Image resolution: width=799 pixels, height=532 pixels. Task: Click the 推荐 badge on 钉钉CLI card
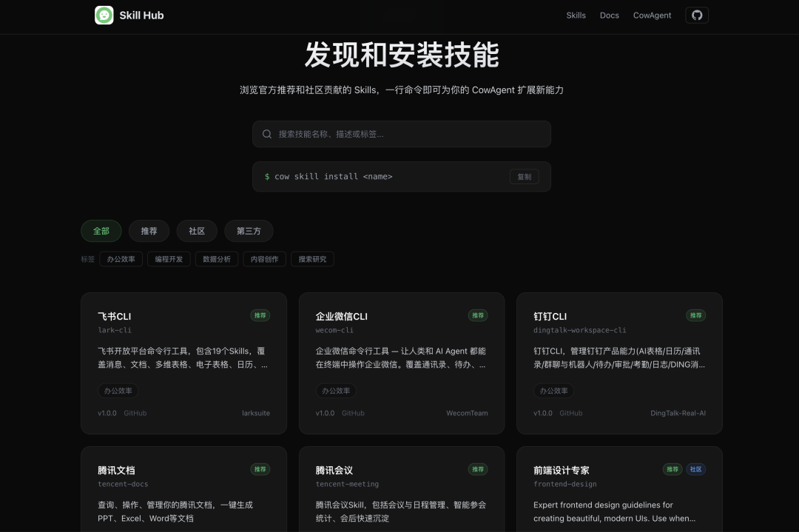click(695, 315)
